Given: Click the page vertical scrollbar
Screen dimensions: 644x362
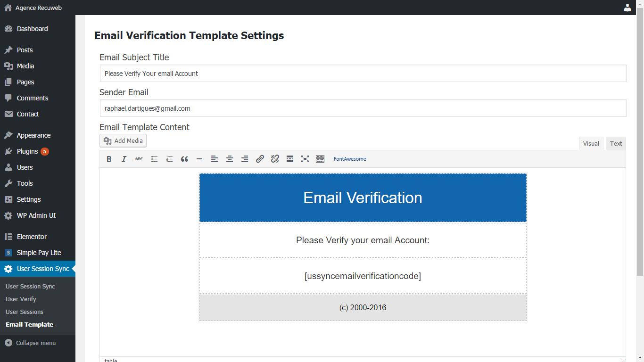Looking at the screenshot, I should (640, 146).
